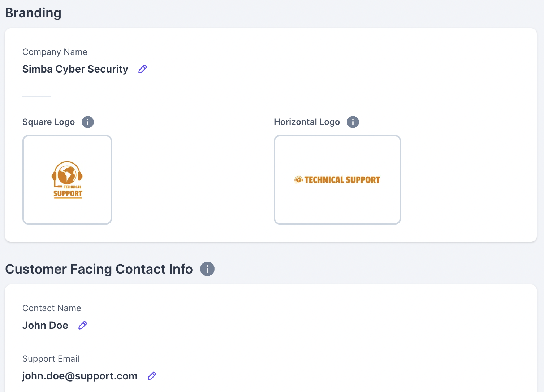Click the divider line under company name

point(37,97)
